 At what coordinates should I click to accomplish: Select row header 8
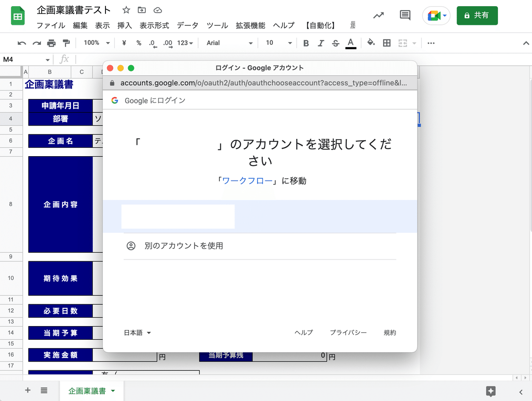(11, 204)
